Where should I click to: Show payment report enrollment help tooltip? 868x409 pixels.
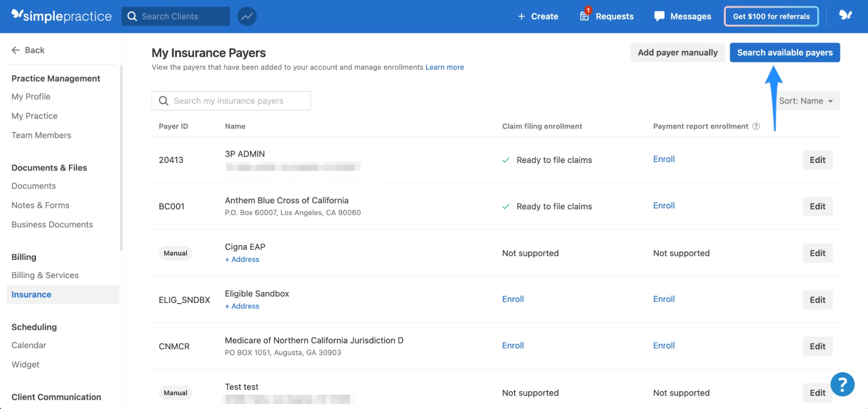(756, 126)
